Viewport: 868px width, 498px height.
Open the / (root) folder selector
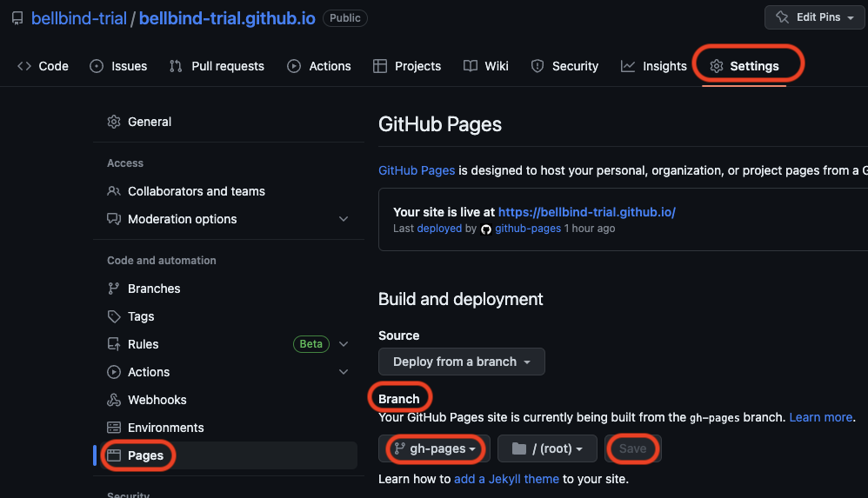(x=547, y=448)
